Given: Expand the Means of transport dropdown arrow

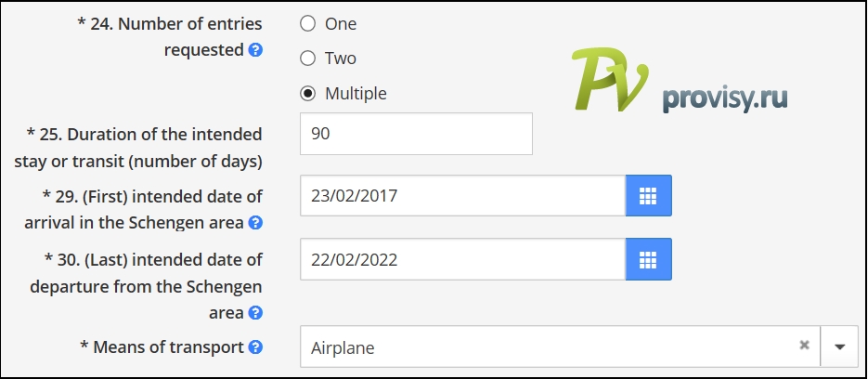Looking at the screenshot, I should pos(840,346).
